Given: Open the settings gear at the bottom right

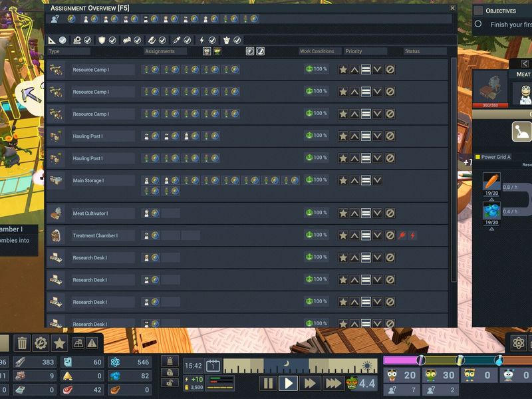Looking at the screenshot, I should tap(519, 343).
